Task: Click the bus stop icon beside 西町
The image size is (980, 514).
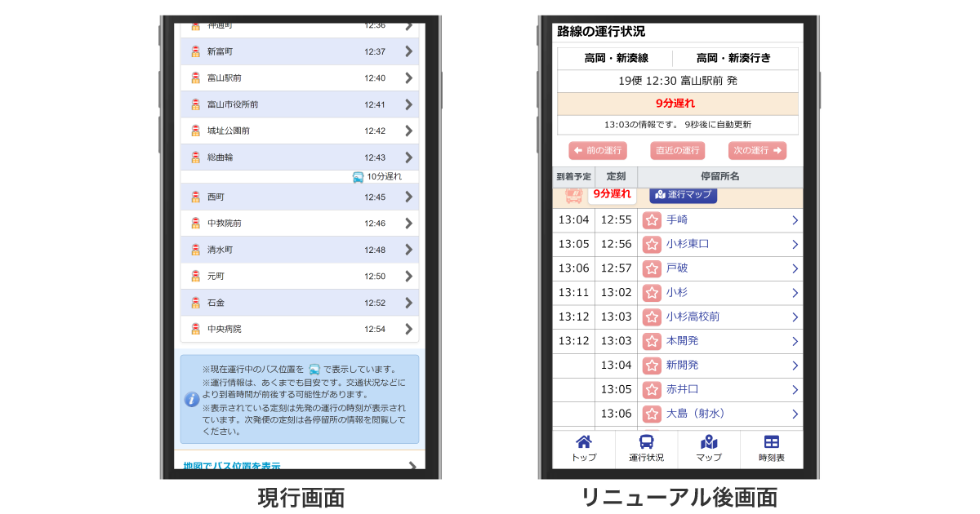Action: [195, 197]
